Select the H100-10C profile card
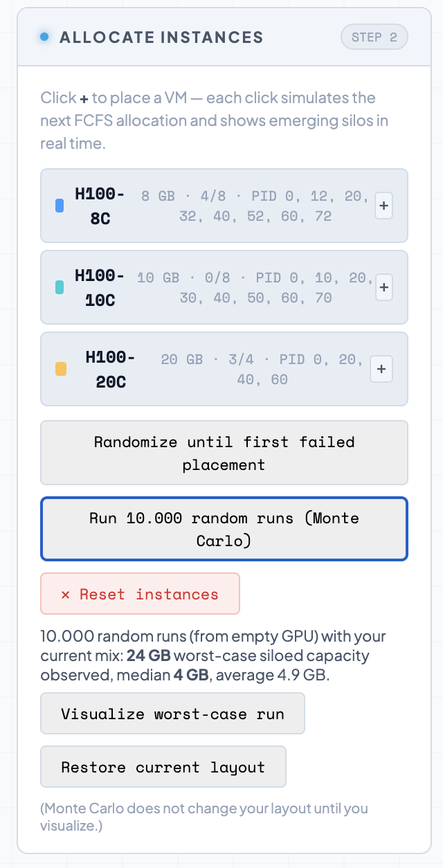 point(224,287)
